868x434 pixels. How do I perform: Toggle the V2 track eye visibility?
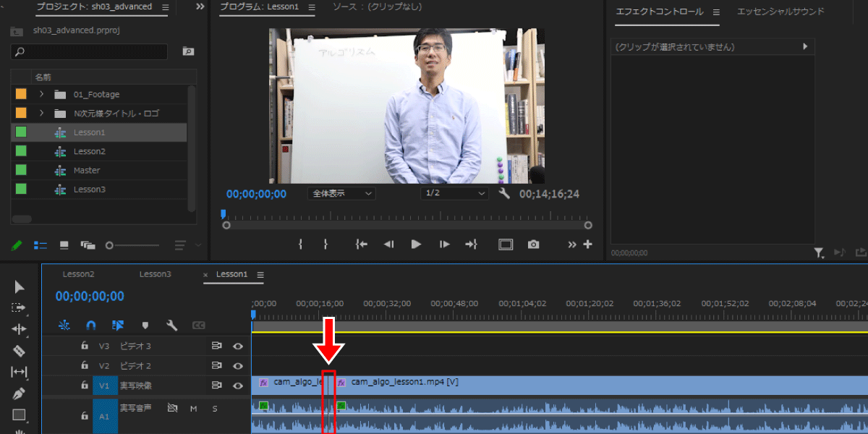(x=237, y=366)
